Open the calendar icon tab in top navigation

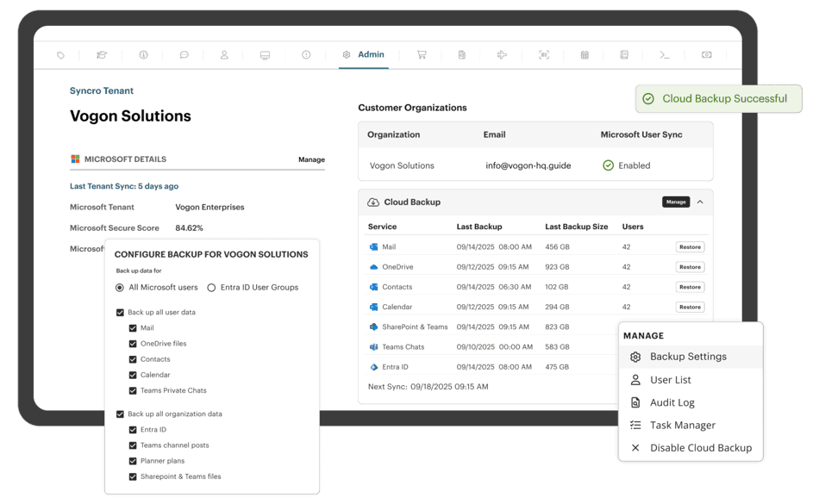click(x=585, y=55)
